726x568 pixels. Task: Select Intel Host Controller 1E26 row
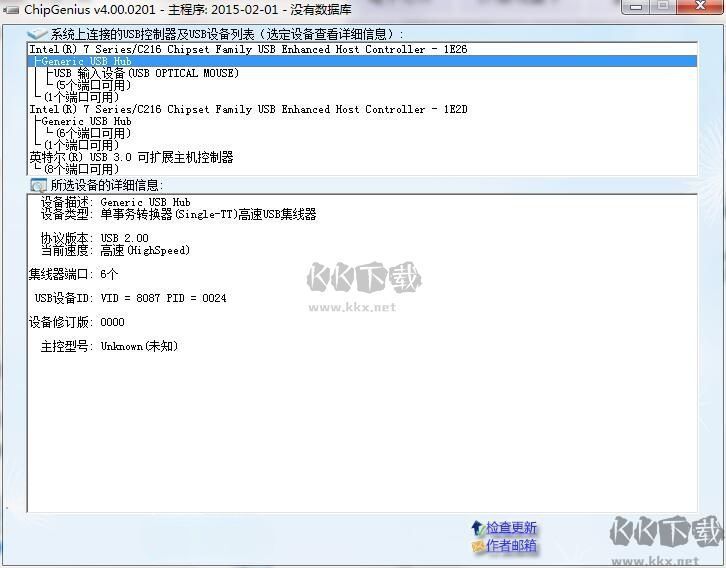[x=363, y=49]
